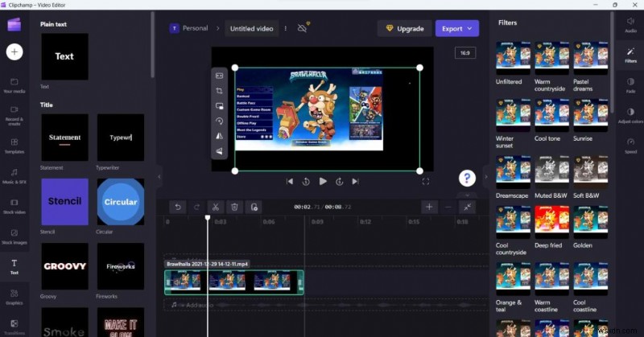Change the 16:9 aspect ratio
This screenshot has width=644, height=337.
click(465, 53)
